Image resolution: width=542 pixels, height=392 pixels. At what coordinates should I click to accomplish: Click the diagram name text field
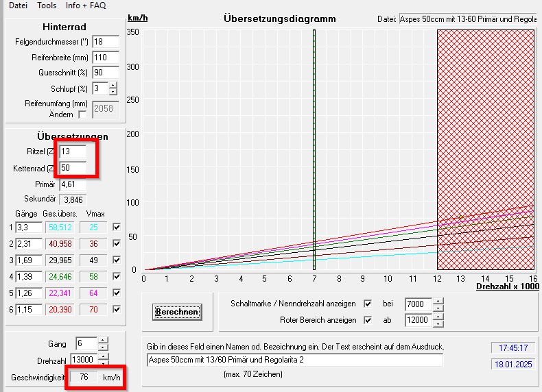tap(294, 360)
